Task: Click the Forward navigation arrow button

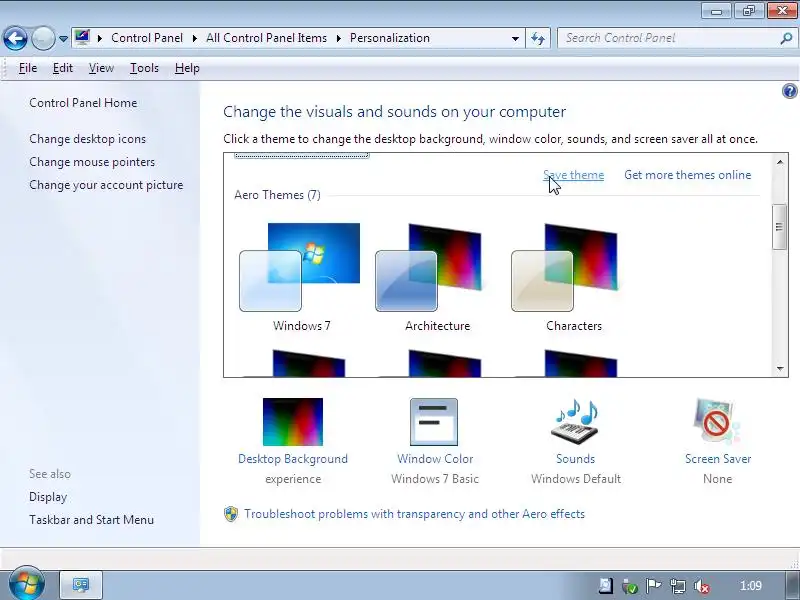Action: [43, 38]
